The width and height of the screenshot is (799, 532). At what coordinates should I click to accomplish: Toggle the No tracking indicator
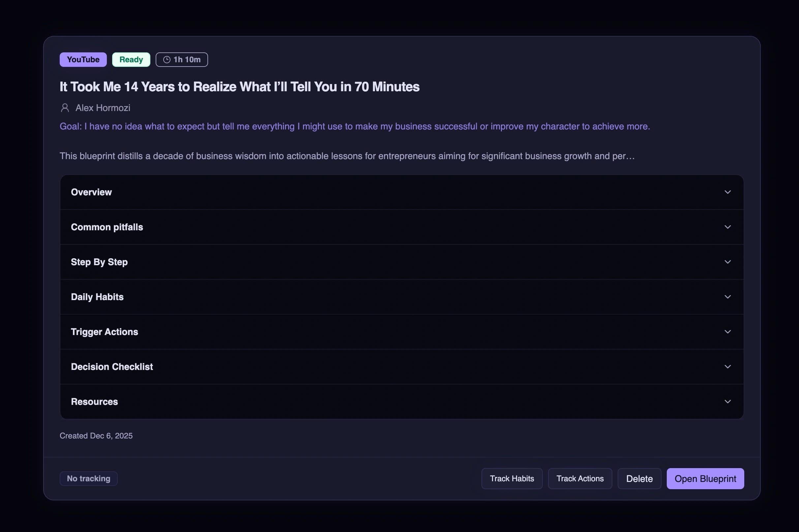pyautogui.click(x=88, y=478)
